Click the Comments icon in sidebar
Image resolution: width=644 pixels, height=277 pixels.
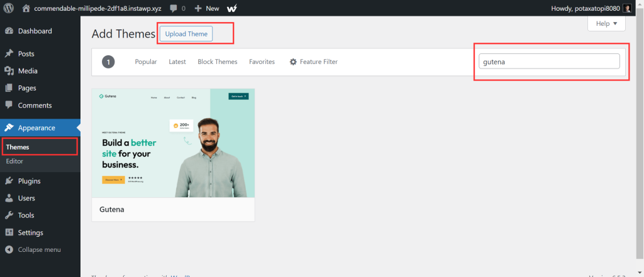[9, 106]
